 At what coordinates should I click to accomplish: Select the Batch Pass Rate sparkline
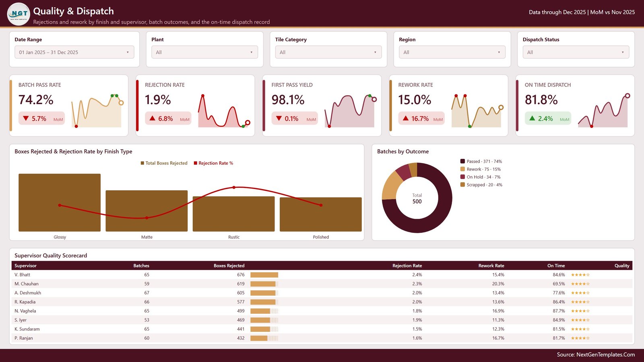(x=97, y=111)
